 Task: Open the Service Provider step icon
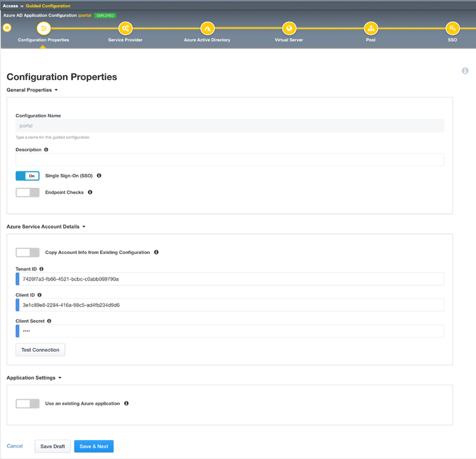[126, 29]
